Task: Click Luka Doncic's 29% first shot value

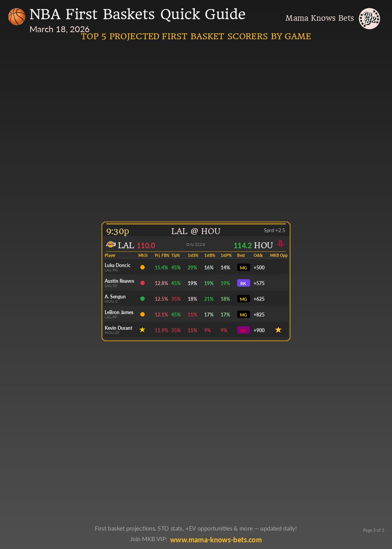Action: [192, 268]
